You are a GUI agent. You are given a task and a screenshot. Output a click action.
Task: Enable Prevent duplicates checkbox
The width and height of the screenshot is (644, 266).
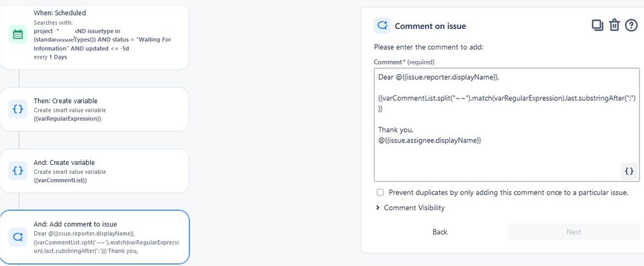[380, 192]
